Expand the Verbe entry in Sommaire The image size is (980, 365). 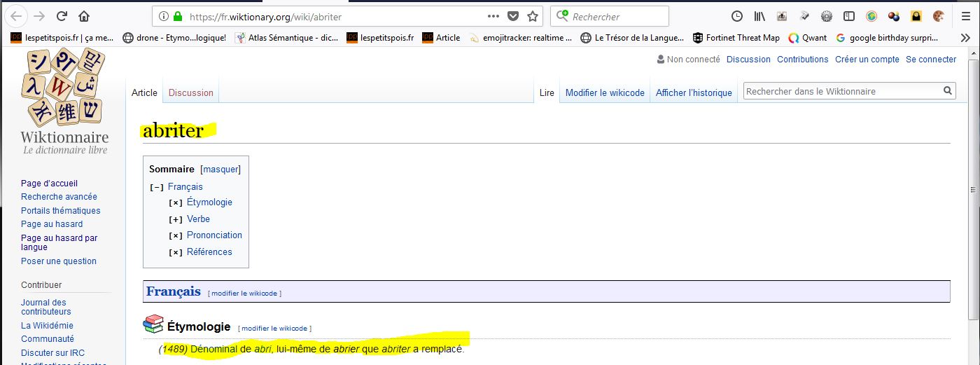coord(176,219)
